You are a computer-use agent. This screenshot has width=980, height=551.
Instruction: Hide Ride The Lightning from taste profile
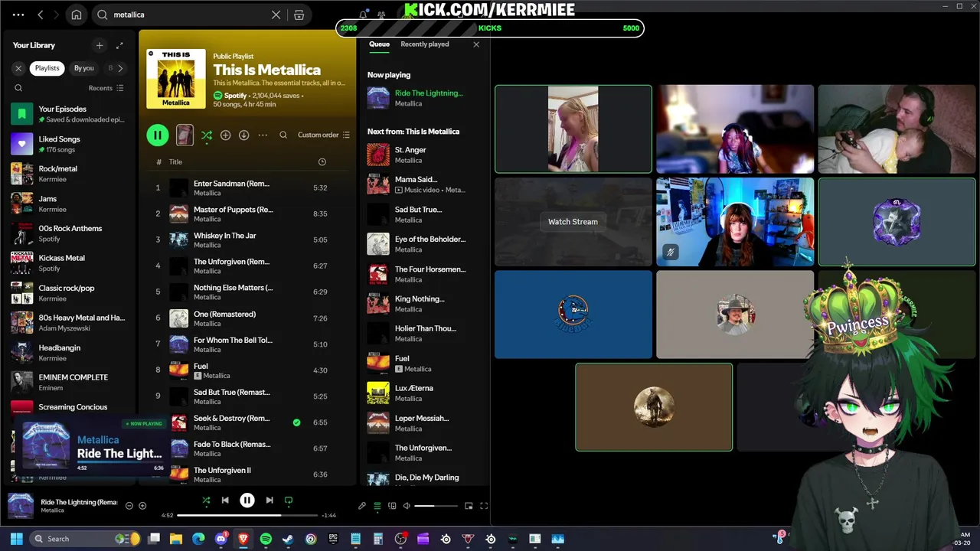[x=129, y=506]
